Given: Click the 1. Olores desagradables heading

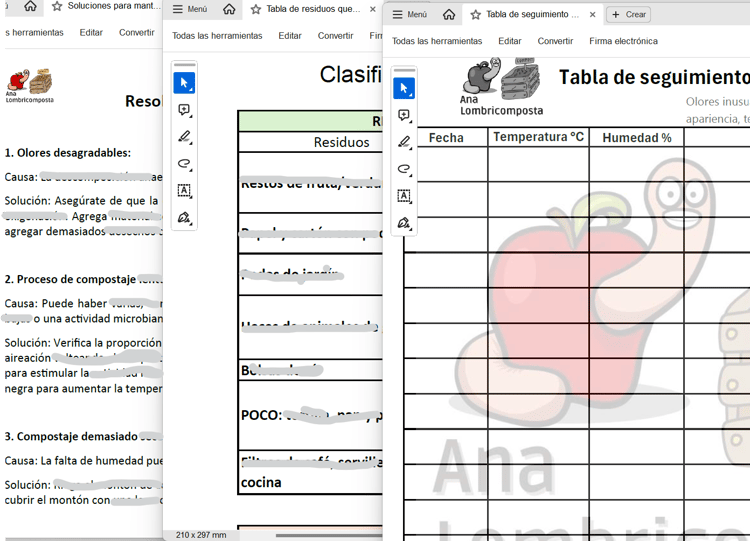Looking at the screenshot, I should pyautogui.click(x=67, y=153).
